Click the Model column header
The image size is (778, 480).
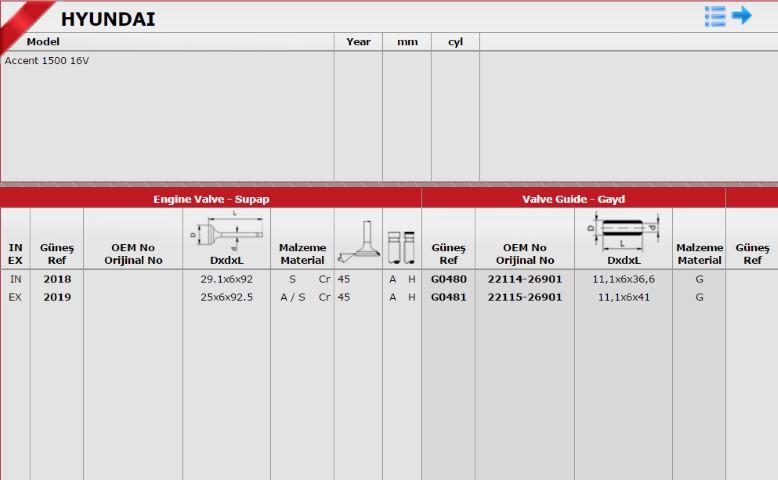[x=43, y=42]
